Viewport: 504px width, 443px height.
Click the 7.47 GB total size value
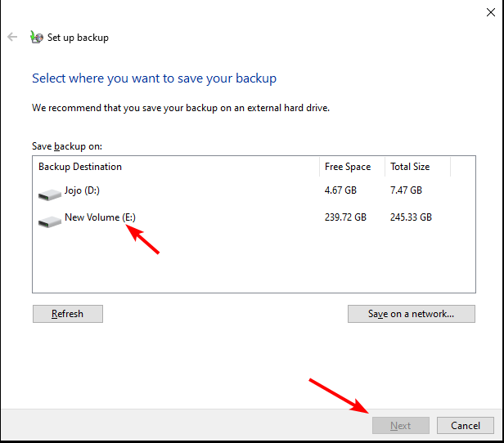(x=406, y=190)
